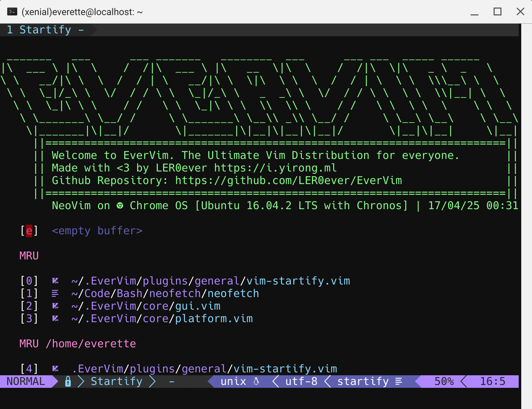Click the Vim file icon beside platform.vim
Image resolution: width=532 pixels, height=409 pixels.
[x=55, y=319]
